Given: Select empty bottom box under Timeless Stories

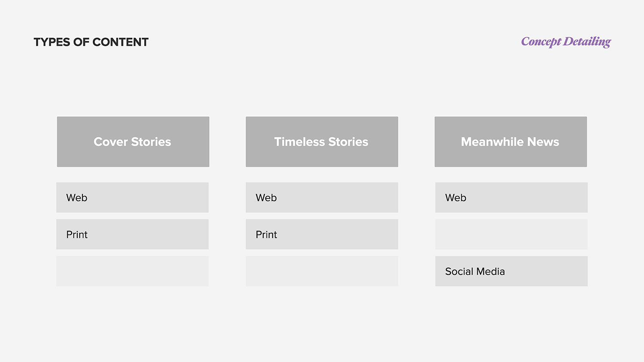Looking at the screenshot, I should 322,271.
